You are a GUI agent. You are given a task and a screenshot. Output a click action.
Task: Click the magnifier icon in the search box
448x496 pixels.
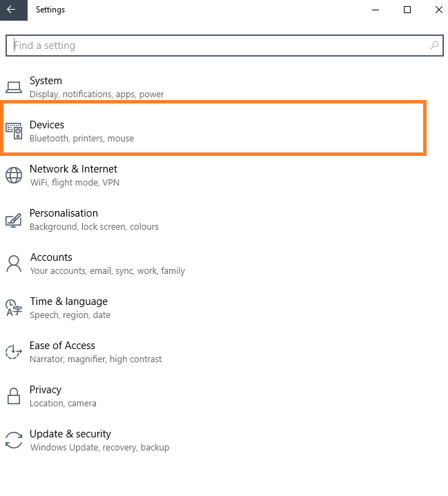(434, 46)
